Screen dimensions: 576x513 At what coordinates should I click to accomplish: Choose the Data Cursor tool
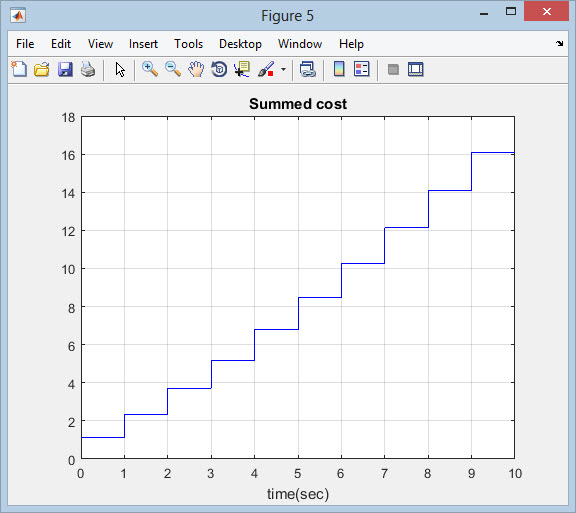[242, 69]
